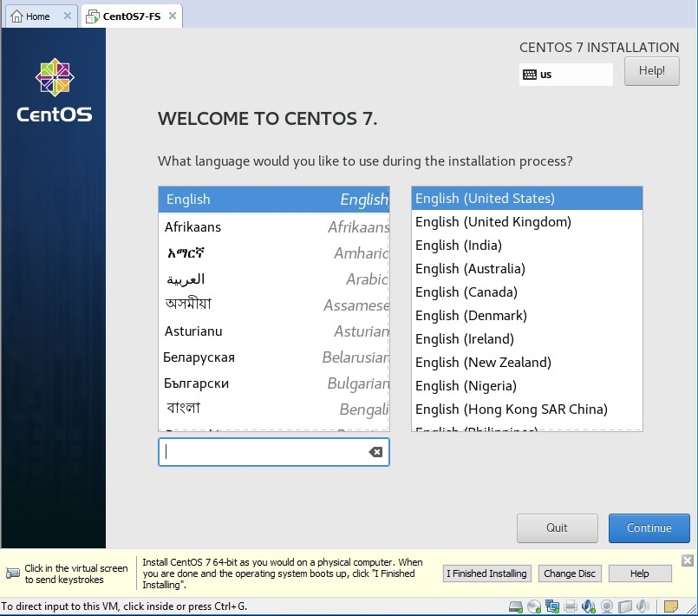698x616 pixels.
Task: Open the yellow message log note icon
Action: (670, 606)
